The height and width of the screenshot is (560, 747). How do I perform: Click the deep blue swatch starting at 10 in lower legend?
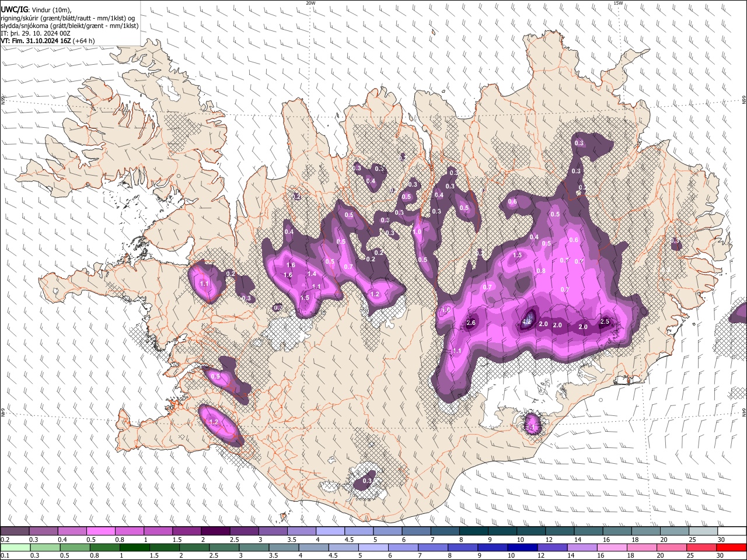click(x=522, y=547)
